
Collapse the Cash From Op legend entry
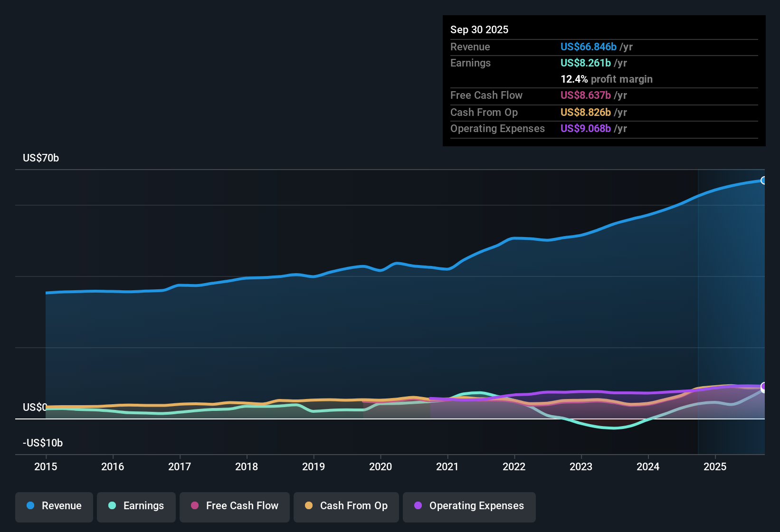346,506
